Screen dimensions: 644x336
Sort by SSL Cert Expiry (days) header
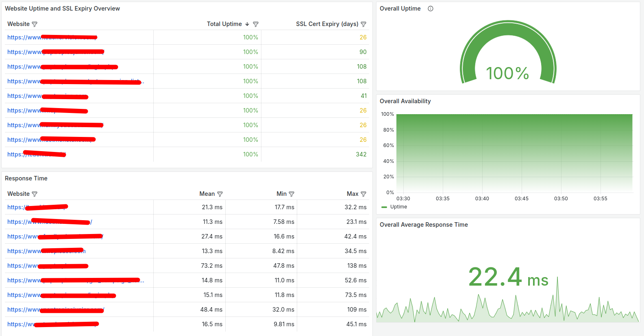[327, 24]
